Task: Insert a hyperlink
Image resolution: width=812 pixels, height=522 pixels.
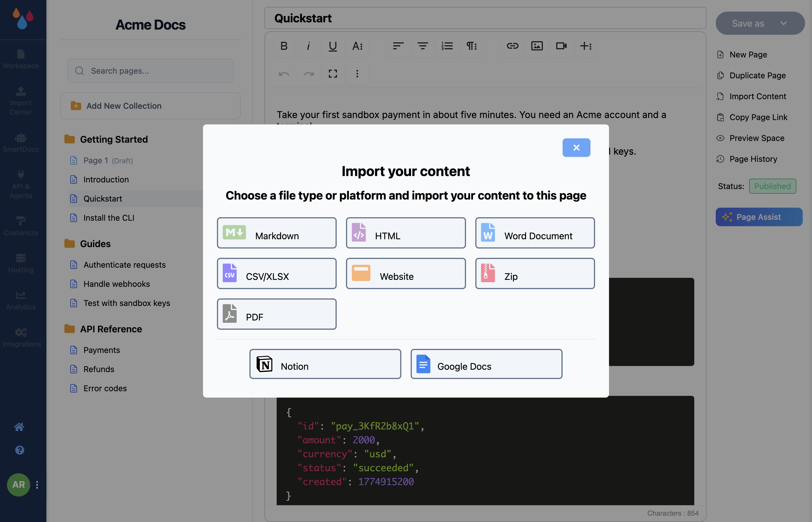Action: (512, 46)
